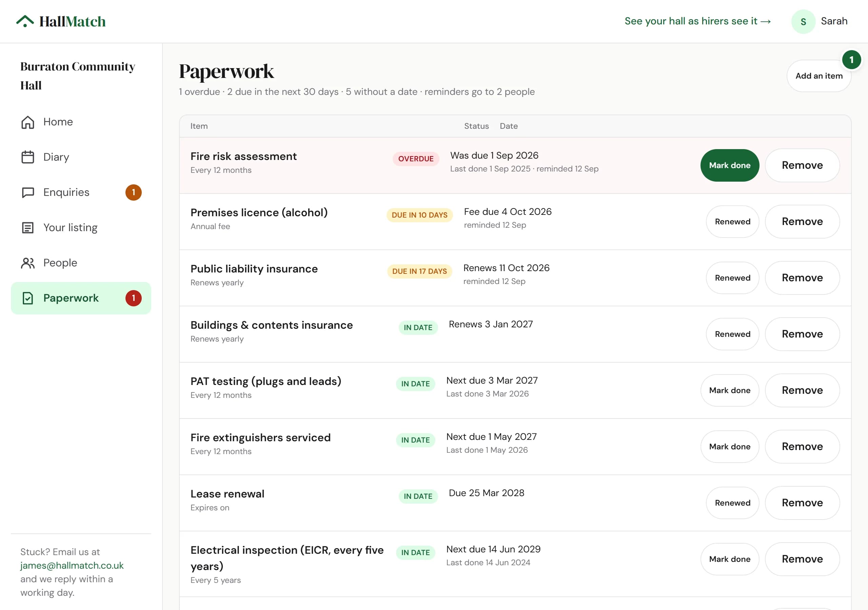Remove the PAT testing item

tap(802, 391)
